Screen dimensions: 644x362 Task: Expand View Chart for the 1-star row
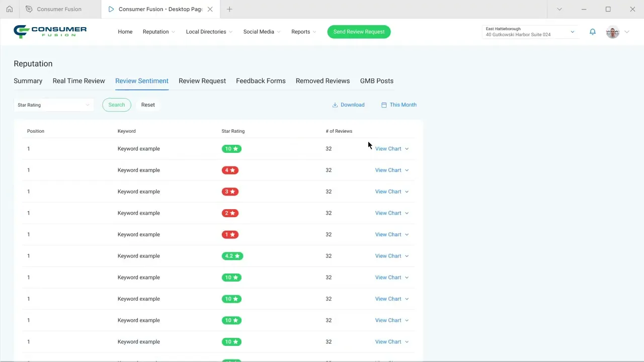tap(392, 234)
